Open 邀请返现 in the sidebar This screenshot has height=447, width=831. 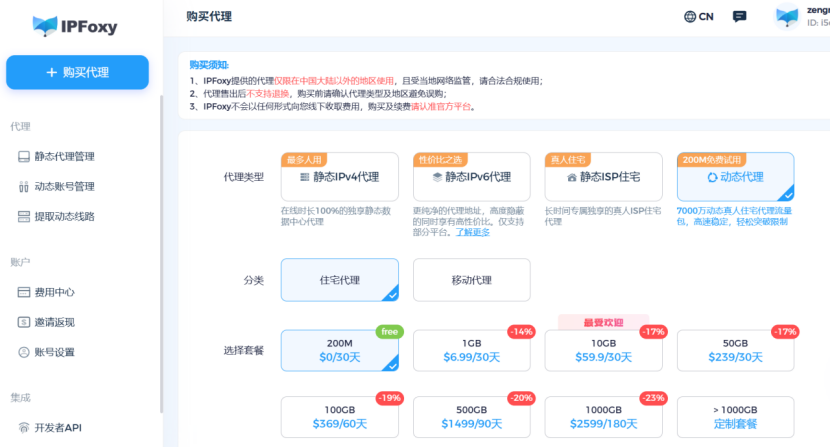point(54,322)
